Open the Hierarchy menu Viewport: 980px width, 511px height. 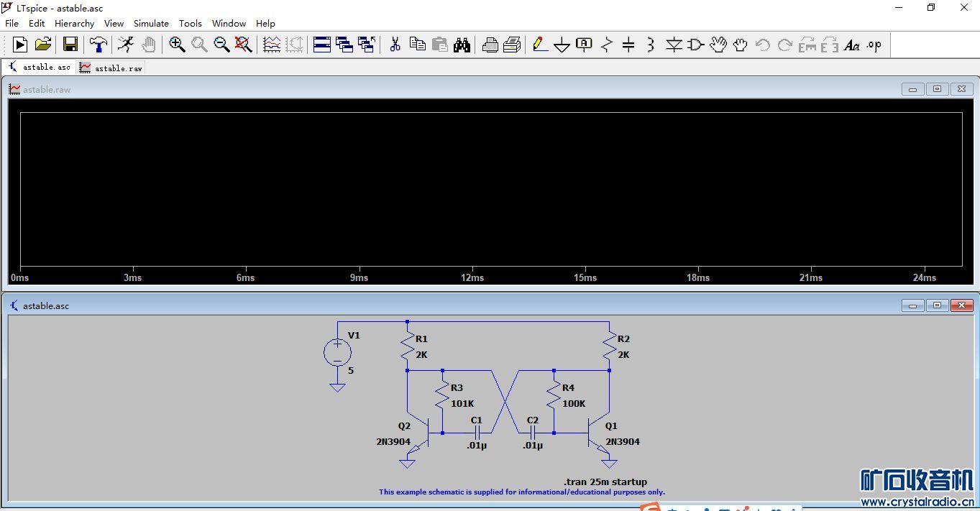click(x=74, y=23)
